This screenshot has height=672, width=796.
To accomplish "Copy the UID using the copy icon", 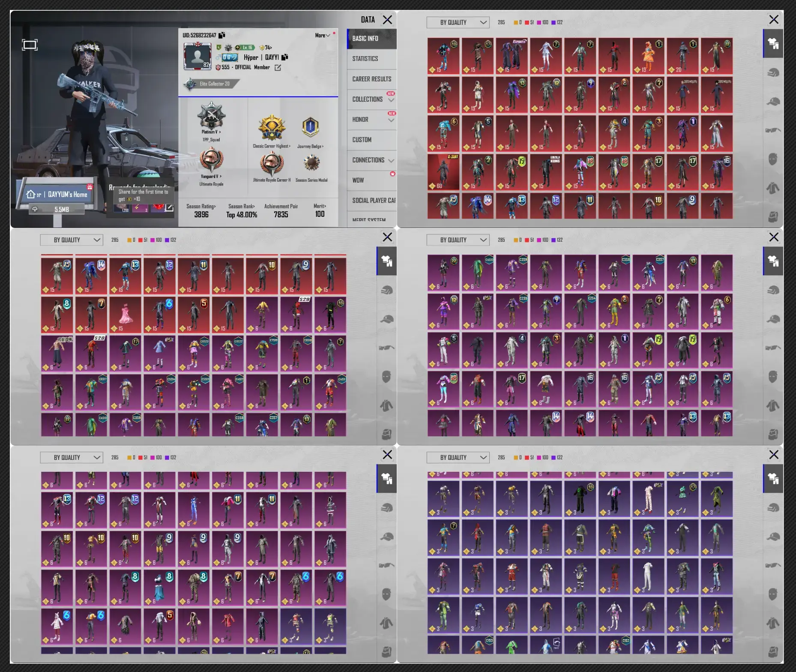I will click(x=221, y=35).
